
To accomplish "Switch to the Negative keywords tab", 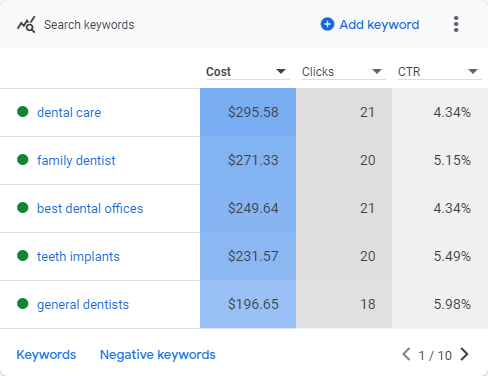I will pos(158,355).
